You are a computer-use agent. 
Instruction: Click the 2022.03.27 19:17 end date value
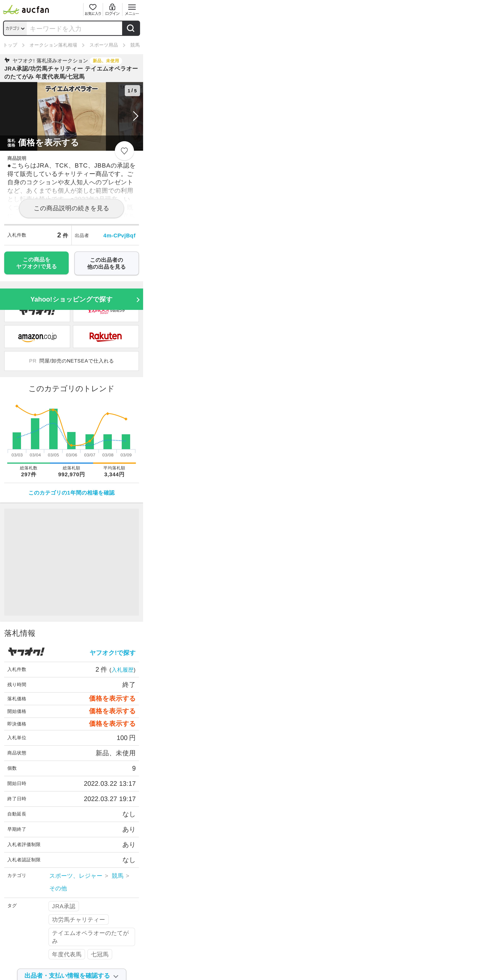pos(110,799)
